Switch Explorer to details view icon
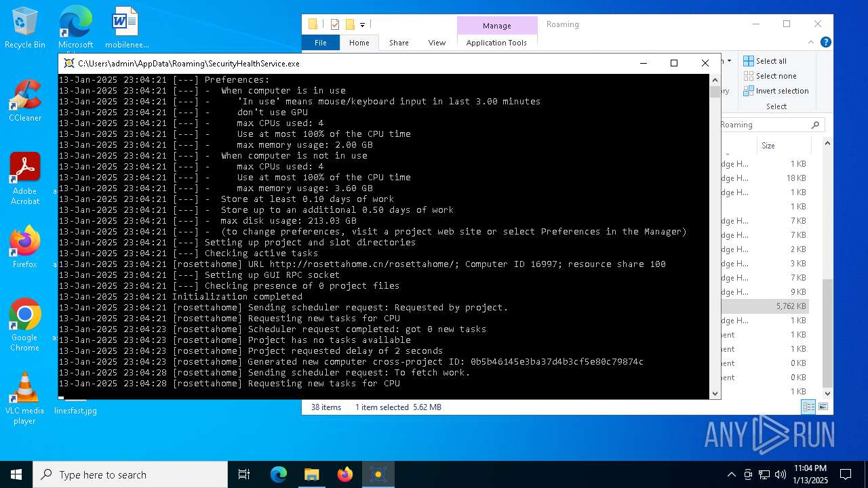The width and height of the screenshot is (868, 488). [808, 407]
